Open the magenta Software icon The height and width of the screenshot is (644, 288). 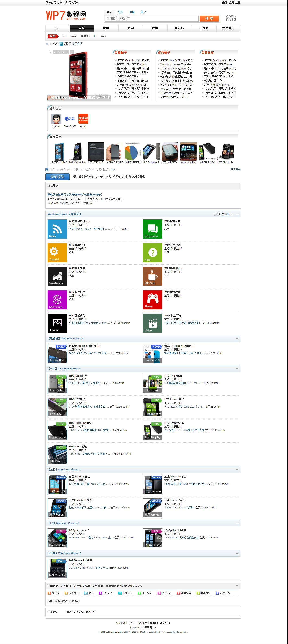pyautogui.click(x=57, y=300)
